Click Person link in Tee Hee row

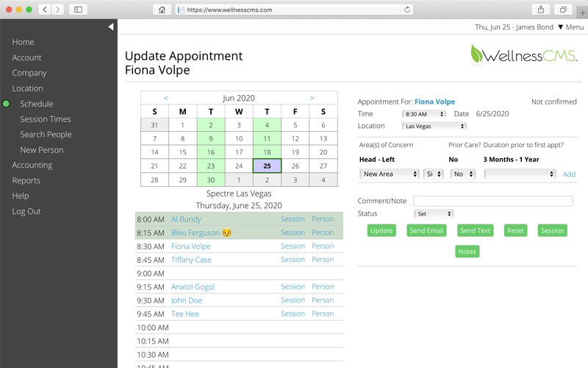point(323,314)
